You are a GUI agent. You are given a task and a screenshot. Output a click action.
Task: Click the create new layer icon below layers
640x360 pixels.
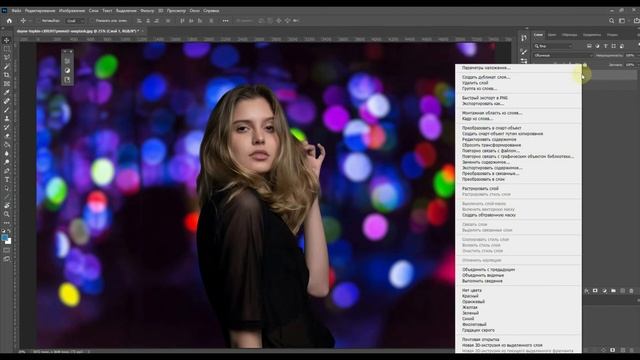622,291
